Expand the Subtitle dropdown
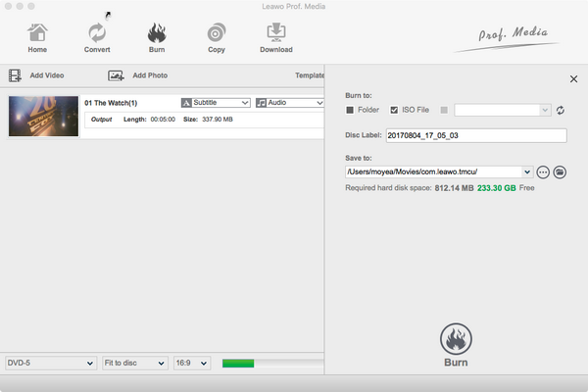 [216, 103]
